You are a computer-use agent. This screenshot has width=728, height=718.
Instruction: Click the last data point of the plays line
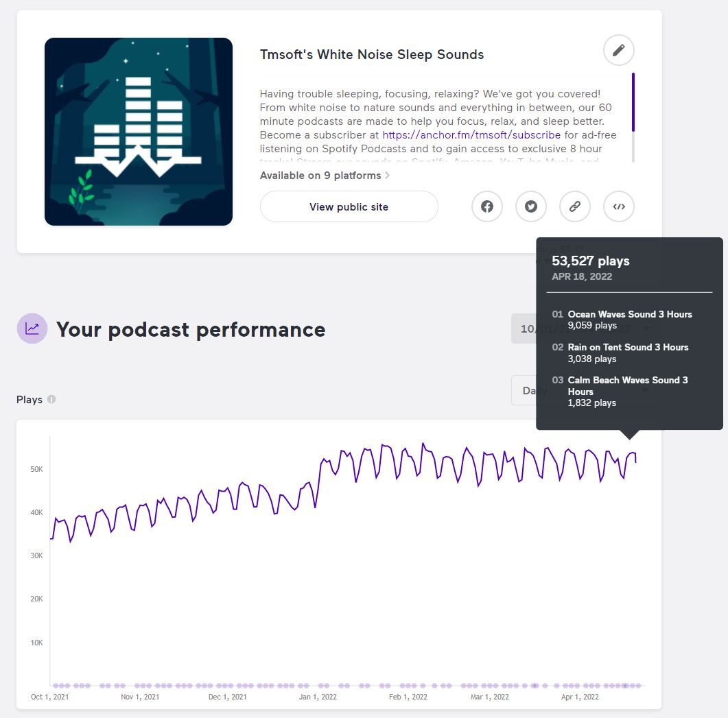click(x=635, y=462)
